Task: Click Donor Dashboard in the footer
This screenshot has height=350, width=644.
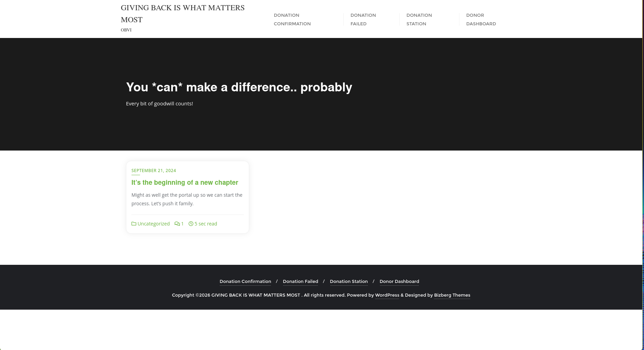Action: pos(399,281)
